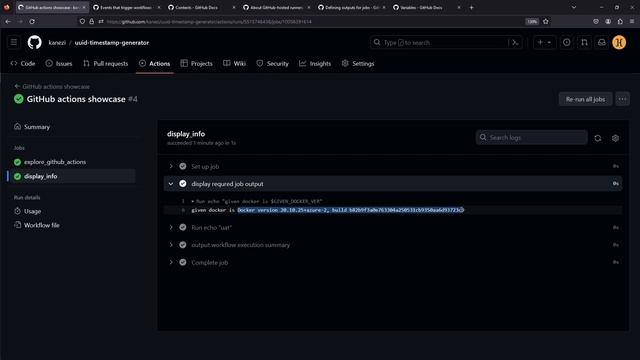Bookmark this page with star icon
The height and width of the screenshot is (360, 640).
(546, 21)
